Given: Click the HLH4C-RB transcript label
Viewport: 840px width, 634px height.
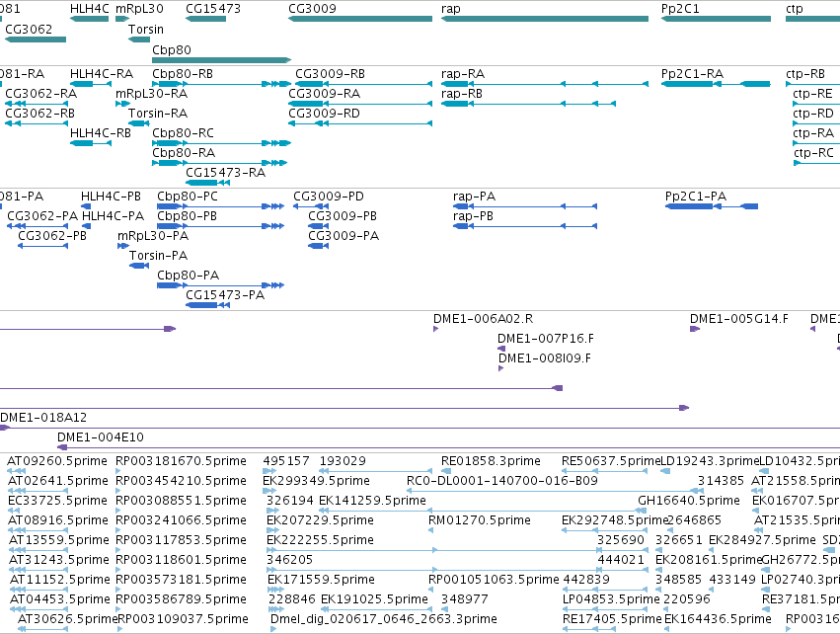Looking at the screenshot, I should click(101, 132).
